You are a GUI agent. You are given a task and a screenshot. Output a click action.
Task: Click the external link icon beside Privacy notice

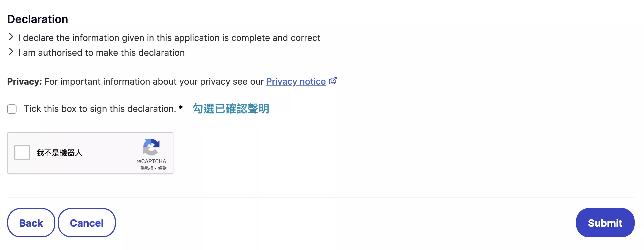click(333, 81)
